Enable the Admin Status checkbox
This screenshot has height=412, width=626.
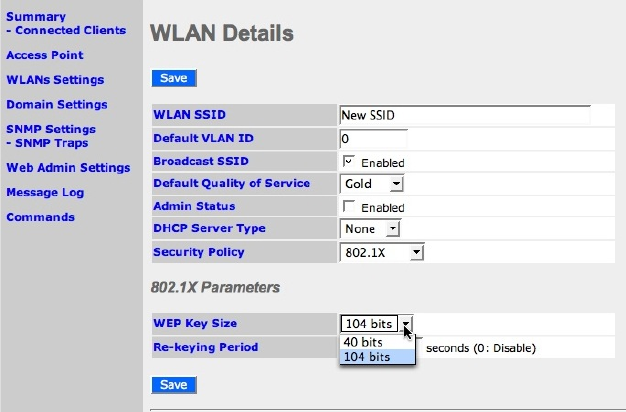point(349,206)
